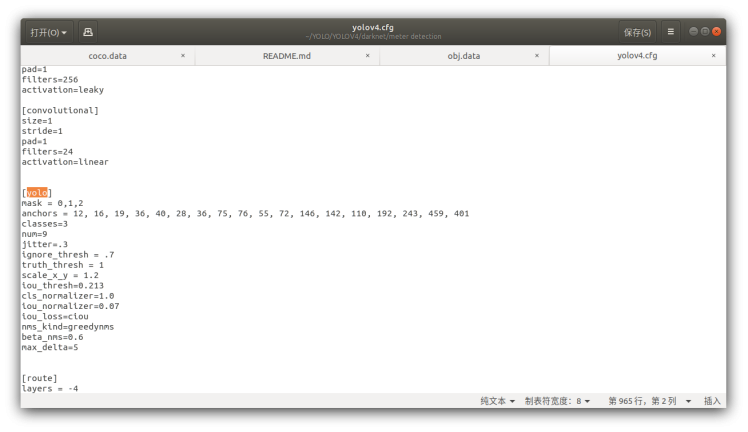Open the hamburger menu

point(671,32)
